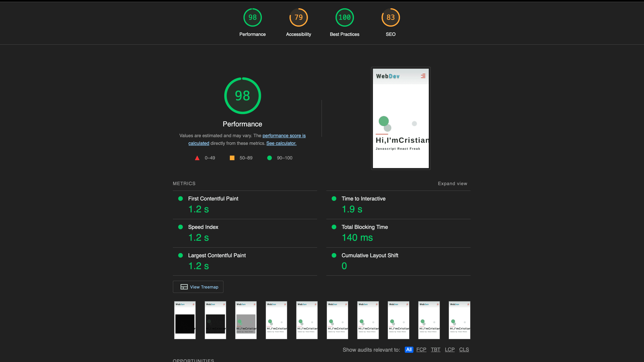Click green dot beside First Contentful Paint
This screenshot has height=362, width=644.
pyautogui.click(x=181, y=199)
